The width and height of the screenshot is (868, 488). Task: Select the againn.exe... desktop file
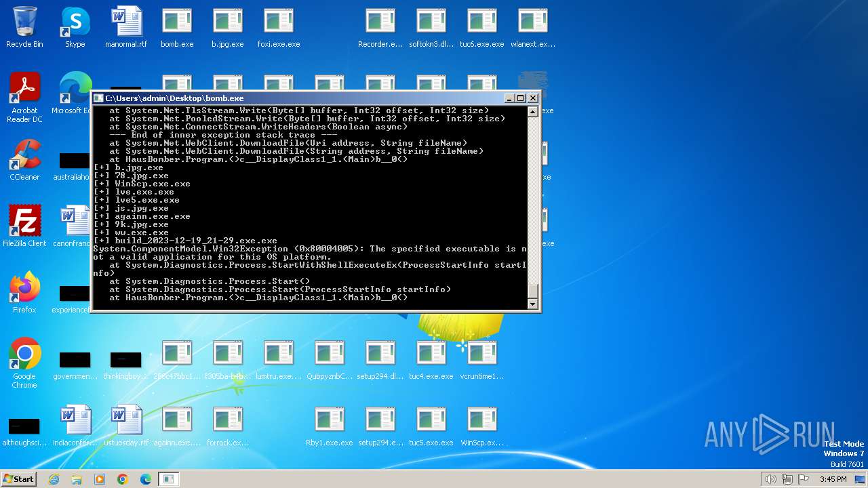(x=177, y=426)
